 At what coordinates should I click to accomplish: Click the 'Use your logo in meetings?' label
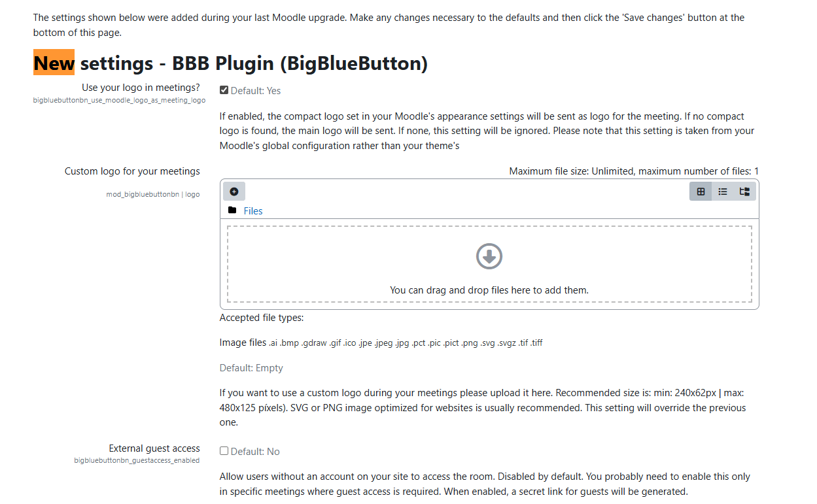pos(141,88)
